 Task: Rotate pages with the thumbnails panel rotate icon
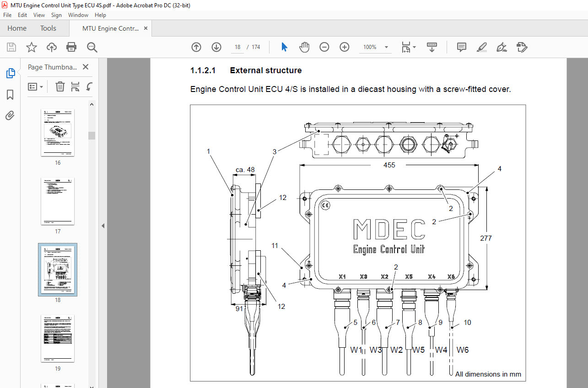(x=90, y=86)
